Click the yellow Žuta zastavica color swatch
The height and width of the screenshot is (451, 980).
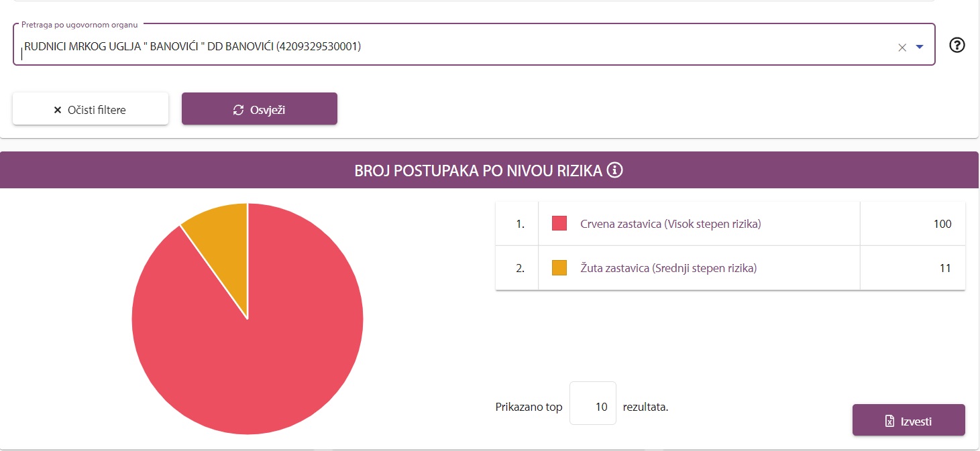point(559,268)
